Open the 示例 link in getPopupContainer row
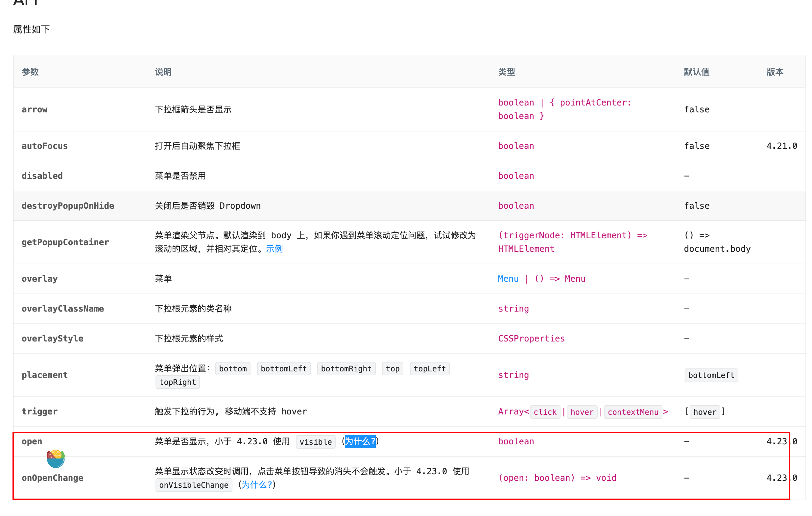The image size is (812, 516). coord(274,249)
